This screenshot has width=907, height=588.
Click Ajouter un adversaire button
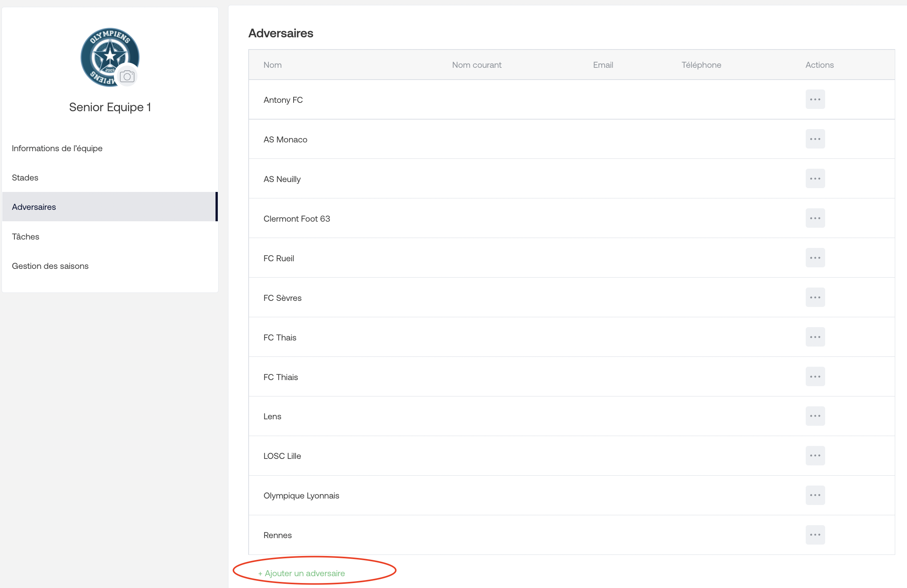point(301,573)
